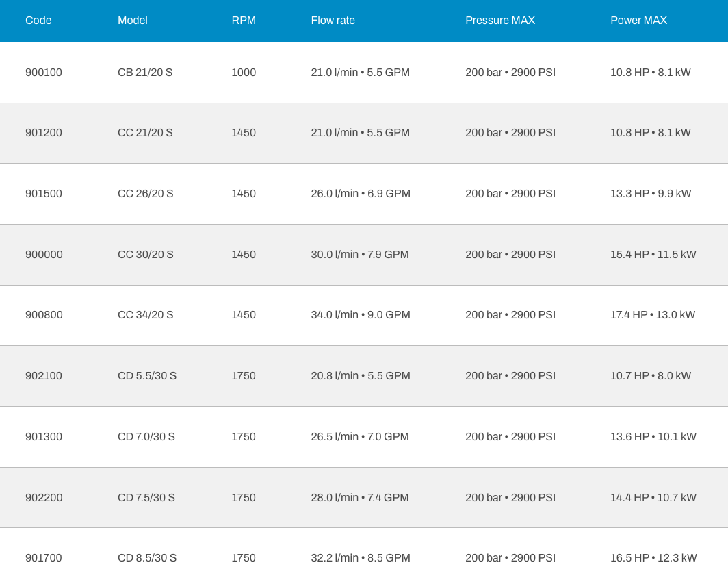
Task: Select product code 901700
Action: [44, 558]
